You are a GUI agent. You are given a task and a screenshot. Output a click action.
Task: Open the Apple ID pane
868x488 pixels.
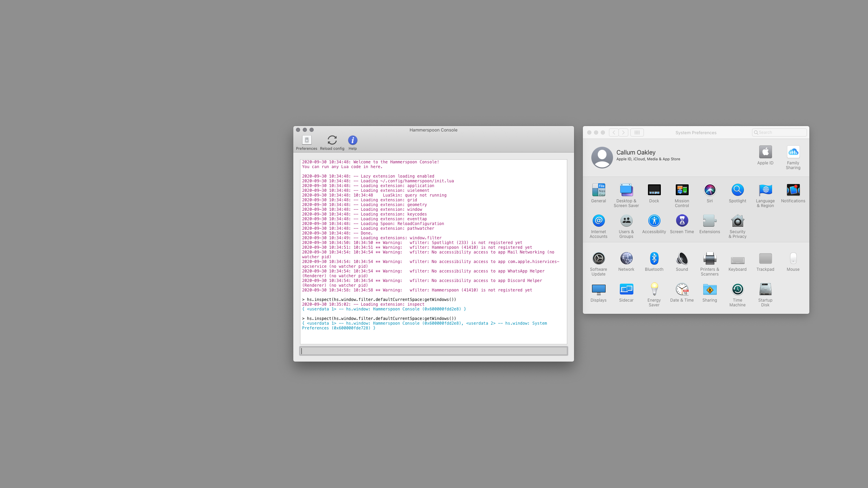click(x=765, y=155)
